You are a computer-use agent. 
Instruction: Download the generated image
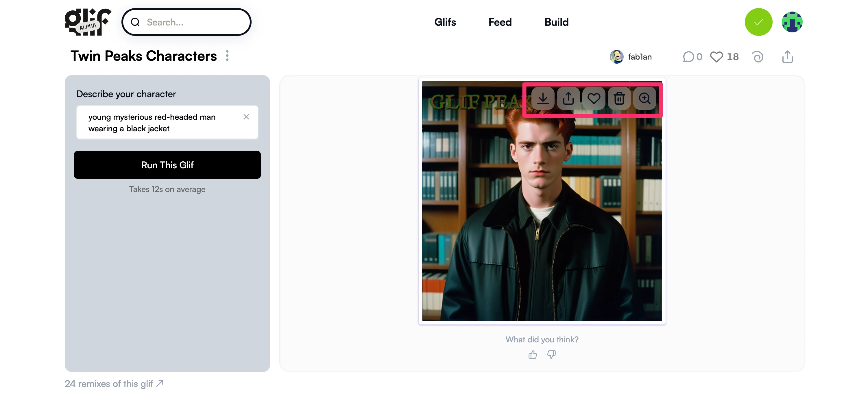click(543, 98)
